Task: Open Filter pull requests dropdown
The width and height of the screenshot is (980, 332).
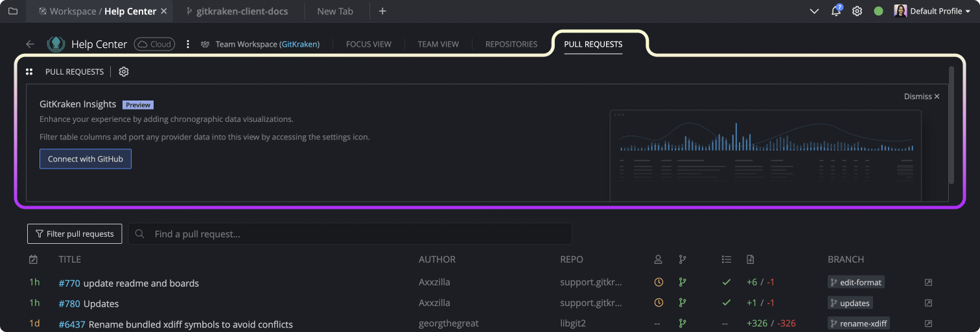Action: coord(75,233)
